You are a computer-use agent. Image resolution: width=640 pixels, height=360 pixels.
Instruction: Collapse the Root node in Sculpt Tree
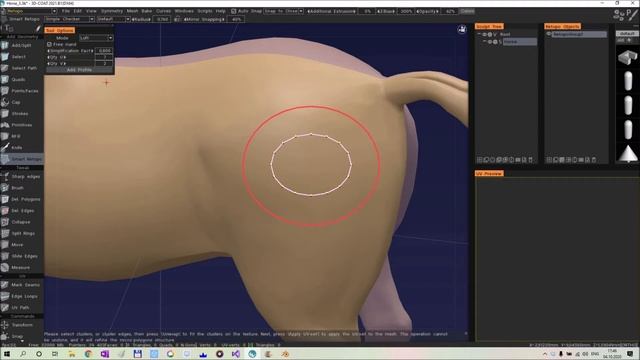click(479, 34)
